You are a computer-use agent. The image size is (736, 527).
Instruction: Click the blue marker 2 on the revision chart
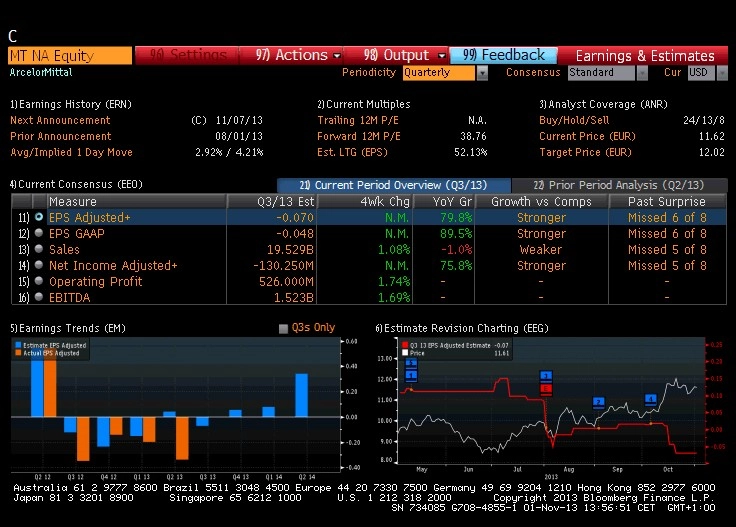[x=598, y=403]
